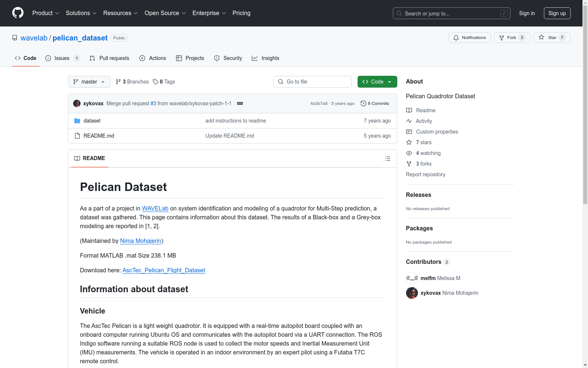The width and height of the screenshot is (588, 368).
Task: Click the Search or jump to field
Action: (x=452, y=13)
